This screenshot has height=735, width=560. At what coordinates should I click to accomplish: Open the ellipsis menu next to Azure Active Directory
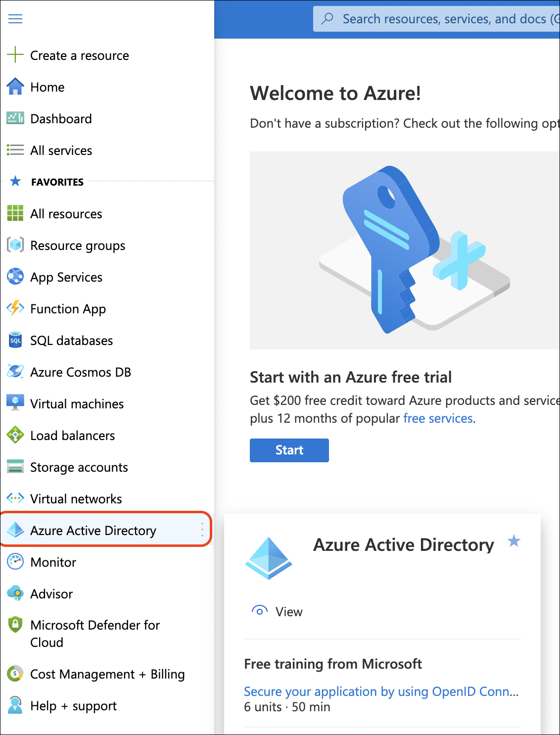tap(202, 530)
